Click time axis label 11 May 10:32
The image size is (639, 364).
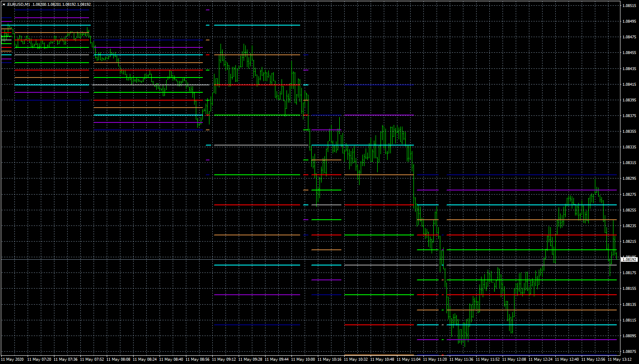[x=356, y=359]
